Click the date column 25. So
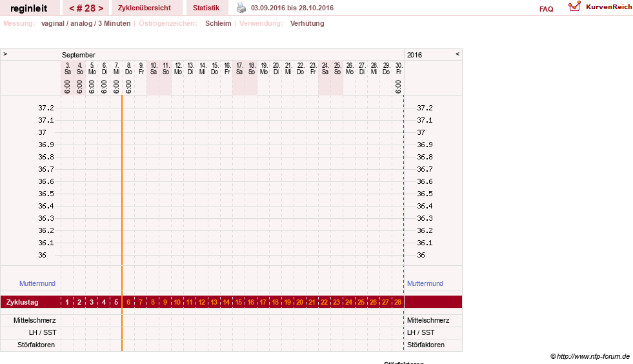Image resolution: width=633 pixels, height=364 pixels. 337,68
